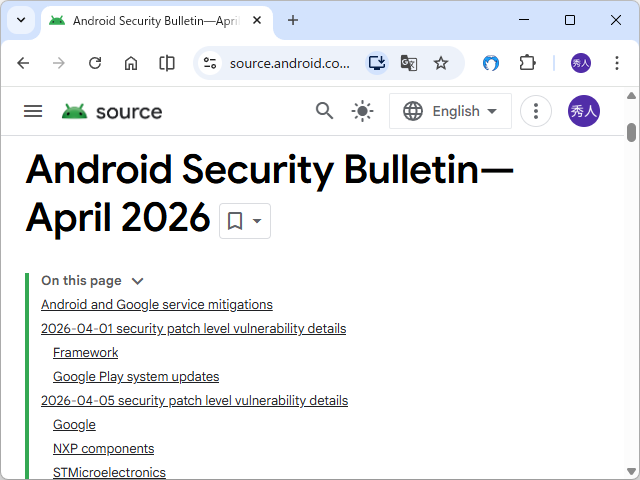Open the site search magnifier
This screenshot has width=640, height=480.
[324, 111]
